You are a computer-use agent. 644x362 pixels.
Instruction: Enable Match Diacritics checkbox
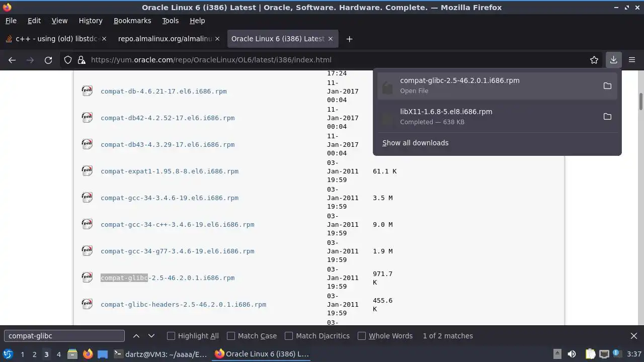point(289,336)
